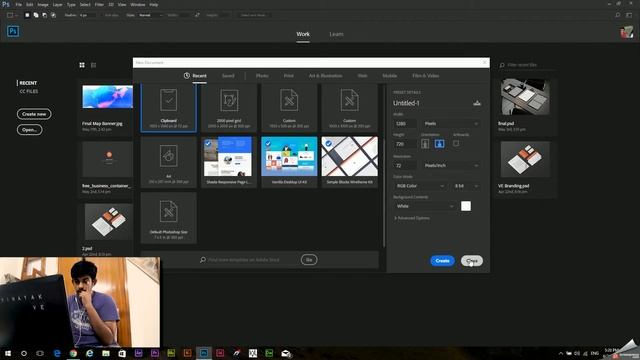
Task: Click the Height input field
Action: pyautogui.click(x=405, y=144)
